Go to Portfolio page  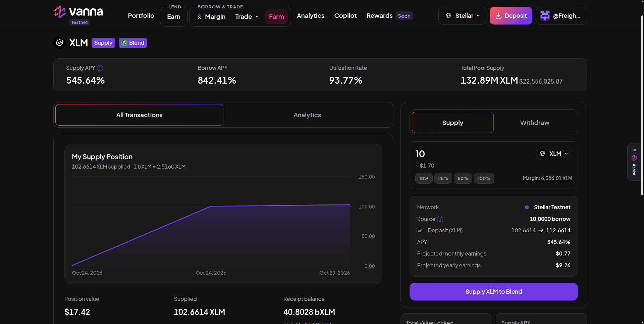click(141, 16)
